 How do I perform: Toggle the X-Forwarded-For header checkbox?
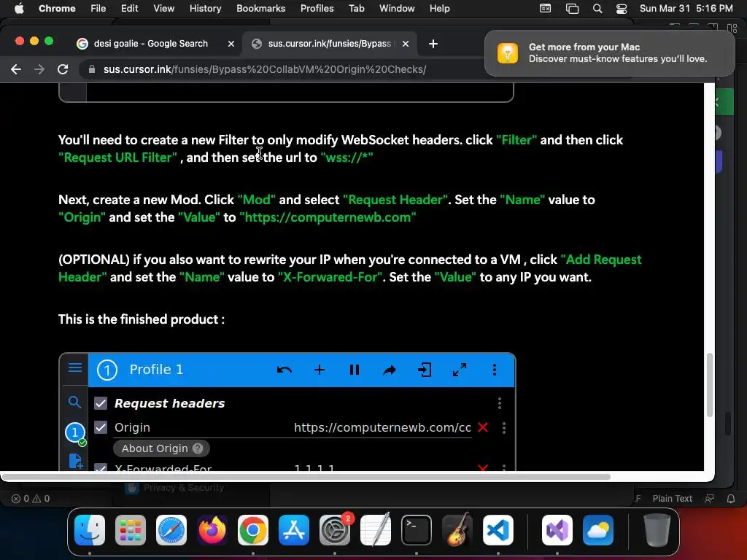tap(101, 467)
